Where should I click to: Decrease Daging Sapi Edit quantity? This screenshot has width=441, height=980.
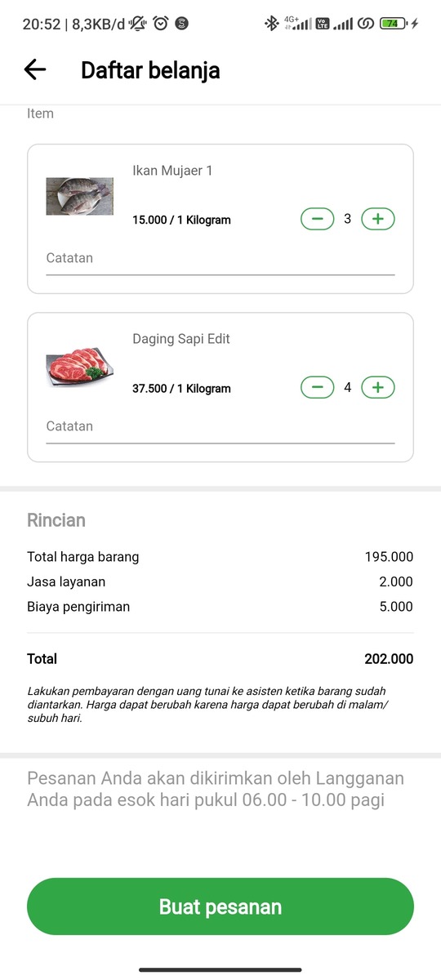click(x=318, y=387)
